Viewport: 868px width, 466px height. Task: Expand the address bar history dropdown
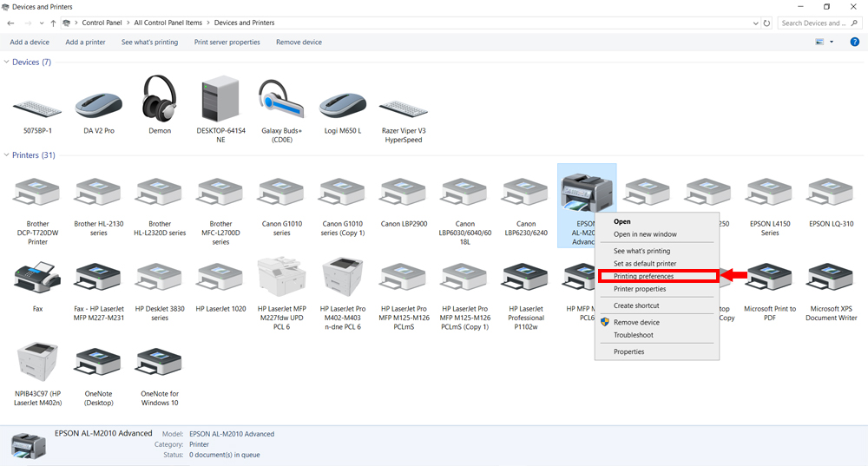coord(753,23)
